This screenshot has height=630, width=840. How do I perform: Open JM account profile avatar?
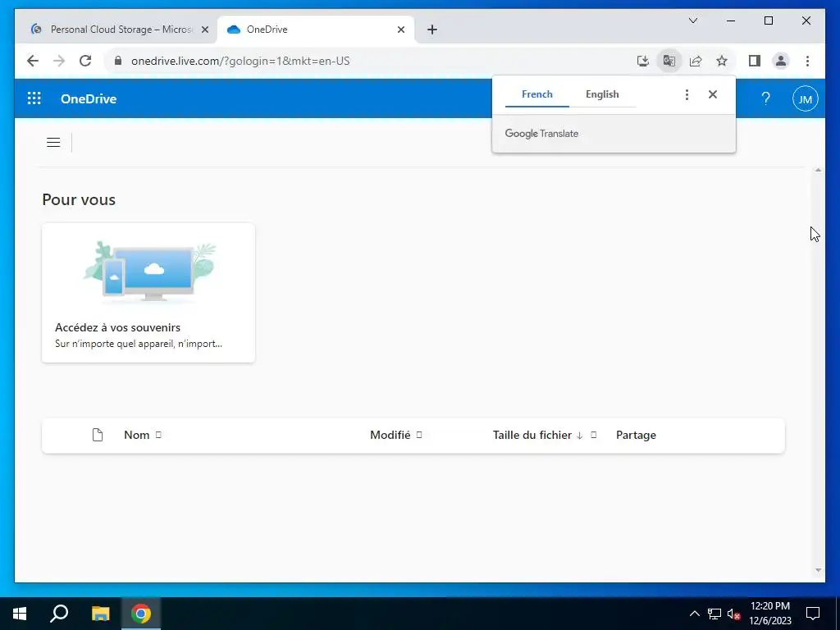[806, 98]
